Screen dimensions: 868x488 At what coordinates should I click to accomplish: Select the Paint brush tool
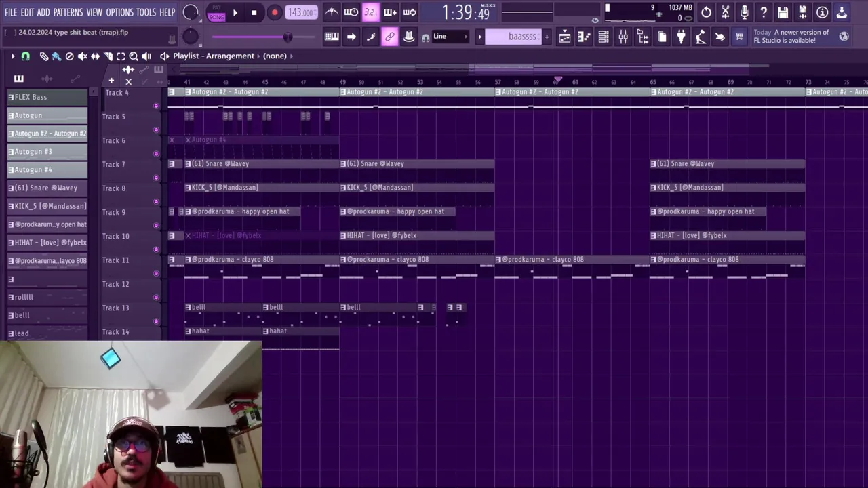[x=57, y=56]
